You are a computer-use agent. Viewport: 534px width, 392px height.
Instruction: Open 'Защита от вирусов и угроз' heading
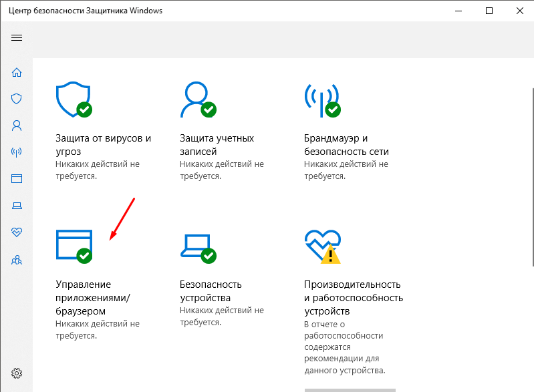(103, 145)
